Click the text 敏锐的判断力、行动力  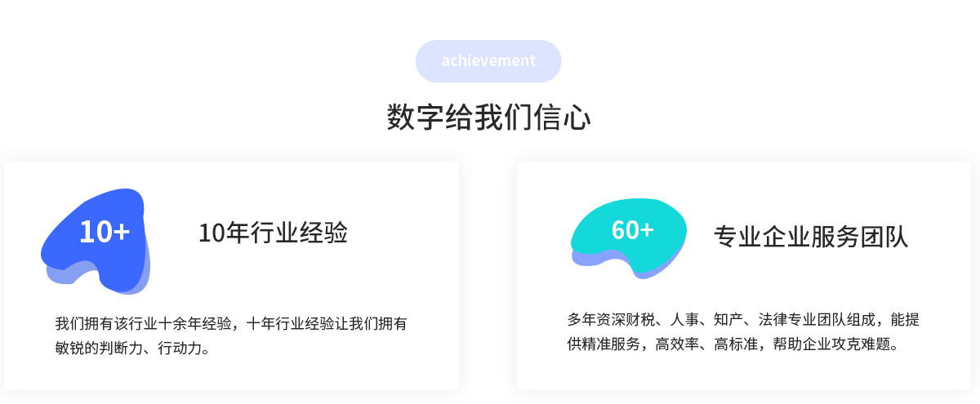coord(129,349)
